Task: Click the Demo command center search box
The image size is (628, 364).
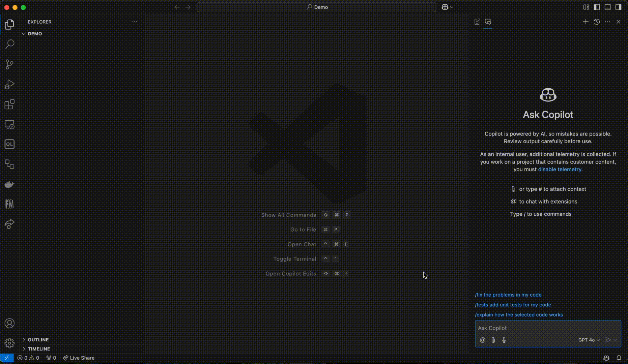Action: (x=316, y=7)
